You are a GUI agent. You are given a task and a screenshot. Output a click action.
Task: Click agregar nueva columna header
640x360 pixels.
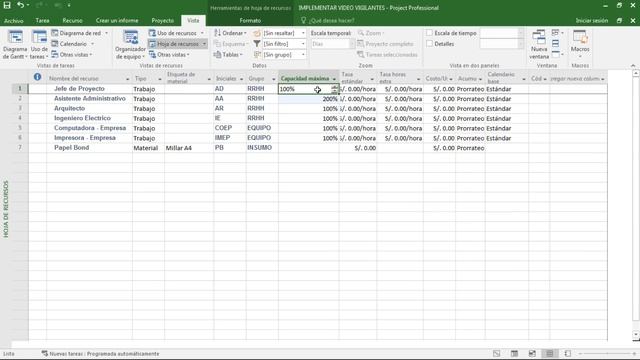click(578, 78)
